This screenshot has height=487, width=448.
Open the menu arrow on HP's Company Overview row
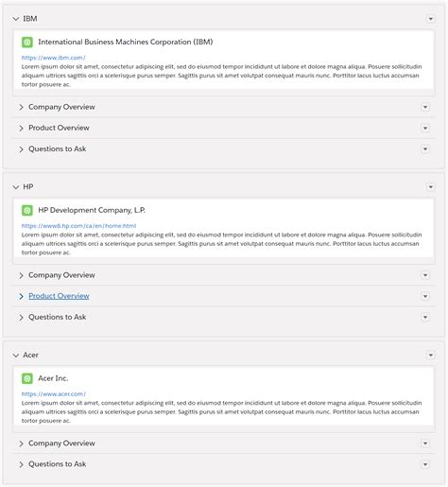point(425,275)
